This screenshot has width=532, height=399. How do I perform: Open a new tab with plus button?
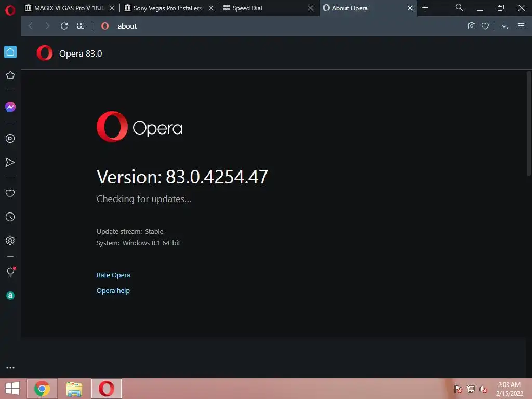tap(425, 7)
